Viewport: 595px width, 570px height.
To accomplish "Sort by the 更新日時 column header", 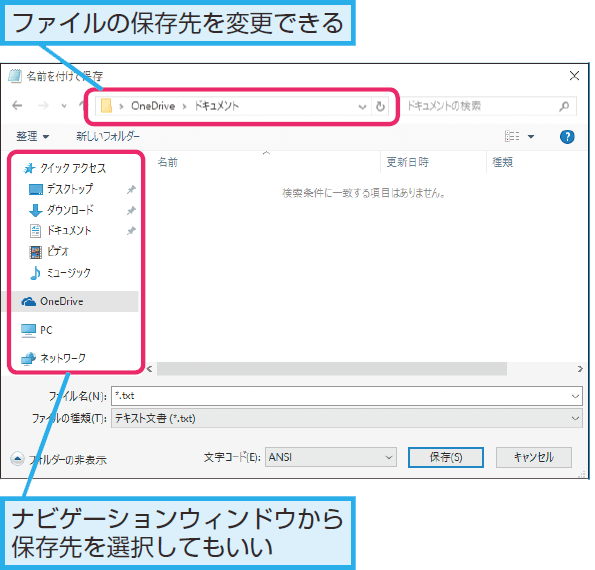I will [x=407, y=162].
